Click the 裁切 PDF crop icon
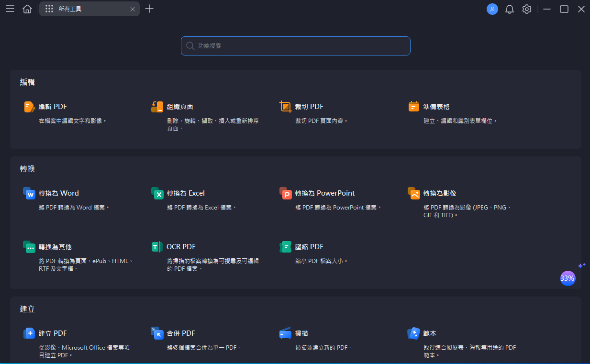590x364 pixels. (286, 107)
